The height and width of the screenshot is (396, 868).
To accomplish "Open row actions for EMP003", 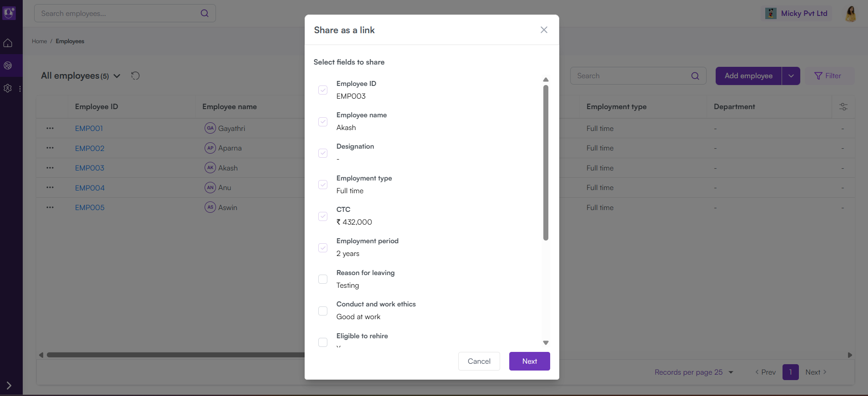I will coord(50,168).
